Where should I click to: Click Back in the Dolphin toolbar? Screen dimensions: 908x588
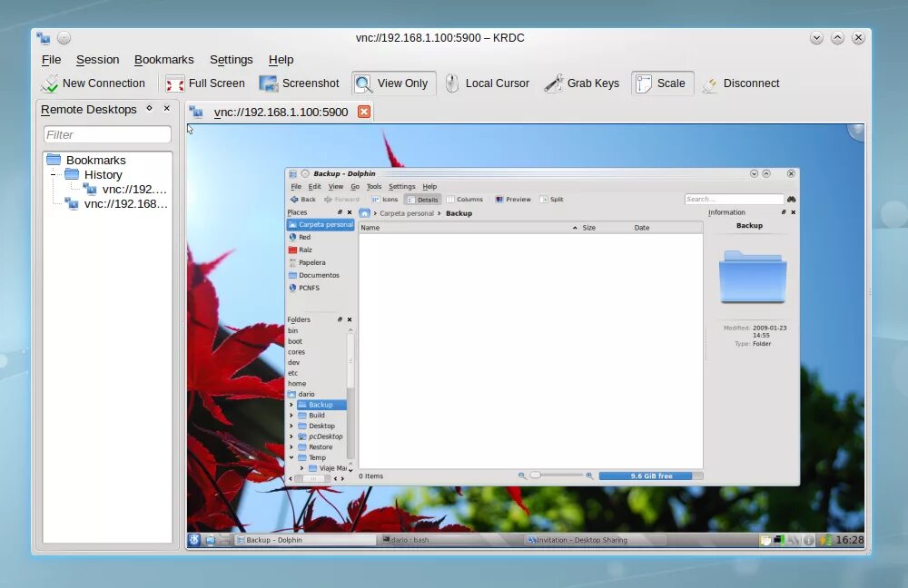point(303,199)
